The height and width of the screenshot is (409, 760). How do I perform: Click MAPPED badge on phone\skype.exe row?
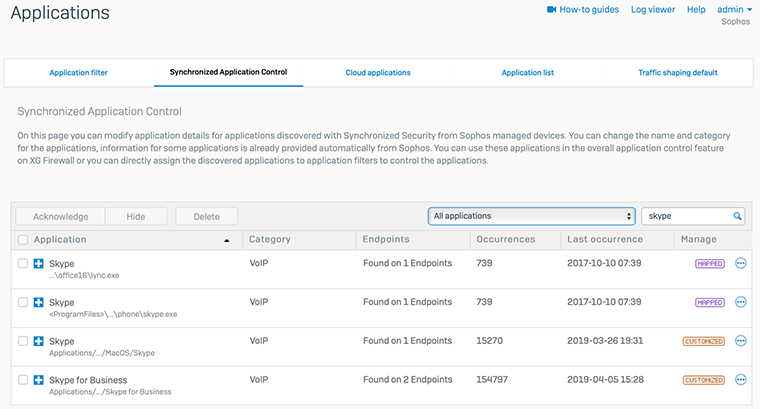(710, 302)
